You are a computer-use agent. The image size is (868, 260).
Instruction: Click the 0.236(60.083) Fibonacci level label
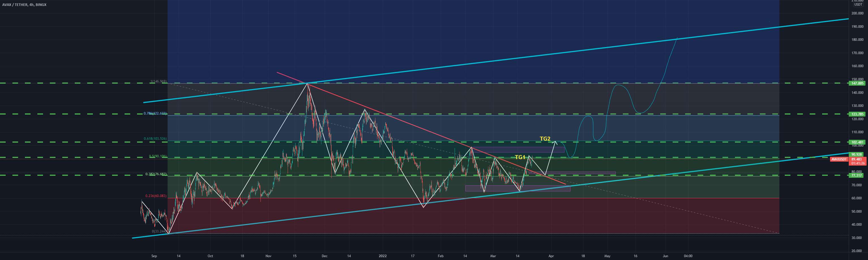pos(156,196)
